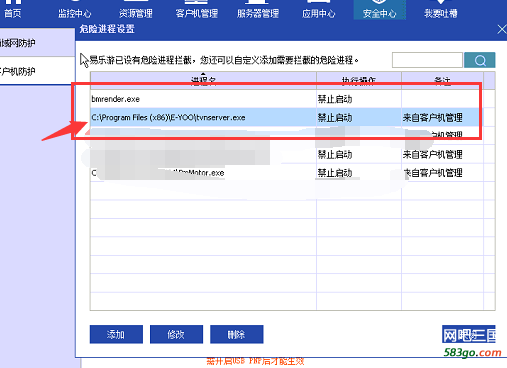Click the 备注 column header

442,80
